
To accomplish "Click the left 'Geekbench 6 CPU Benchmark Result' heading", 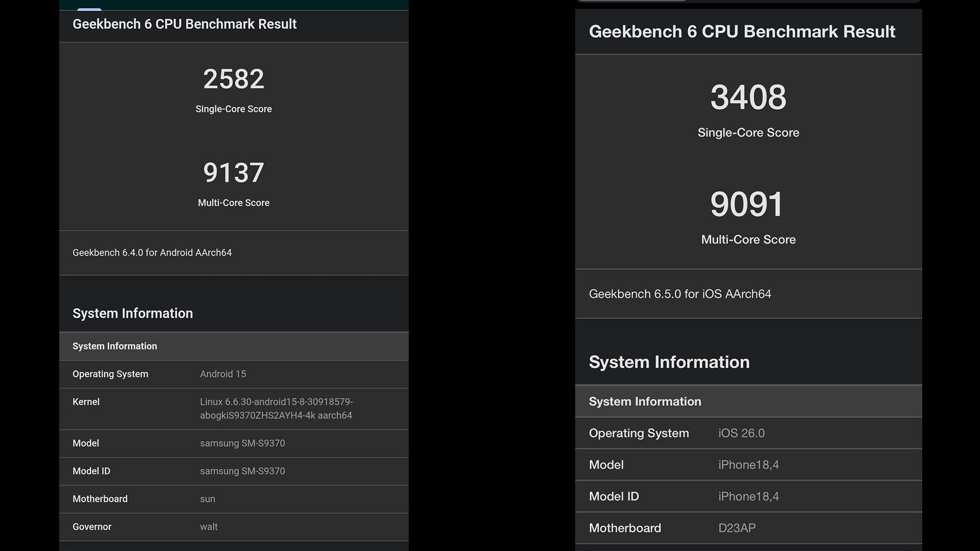I will coord(184,24).
